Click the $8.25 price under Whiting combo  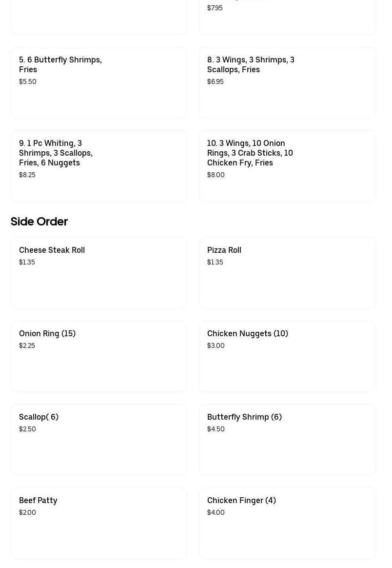(27, 175)
